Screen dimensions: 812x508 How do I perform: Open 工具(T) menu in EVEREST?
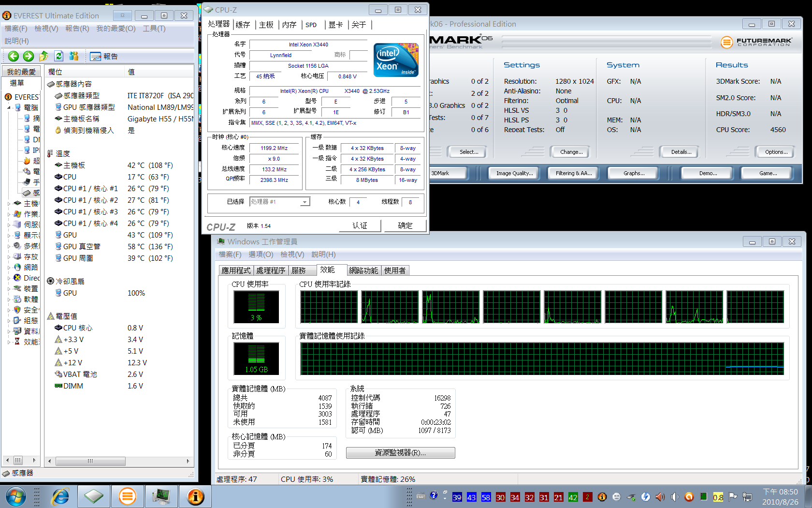(x=154, y=29)
